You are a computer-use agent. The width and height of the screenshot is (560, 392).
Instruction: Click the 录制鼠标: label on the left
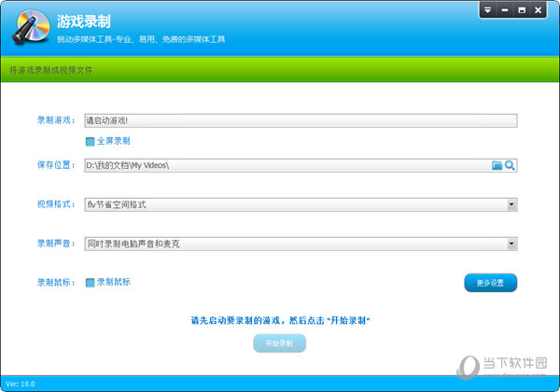(56, 283)
